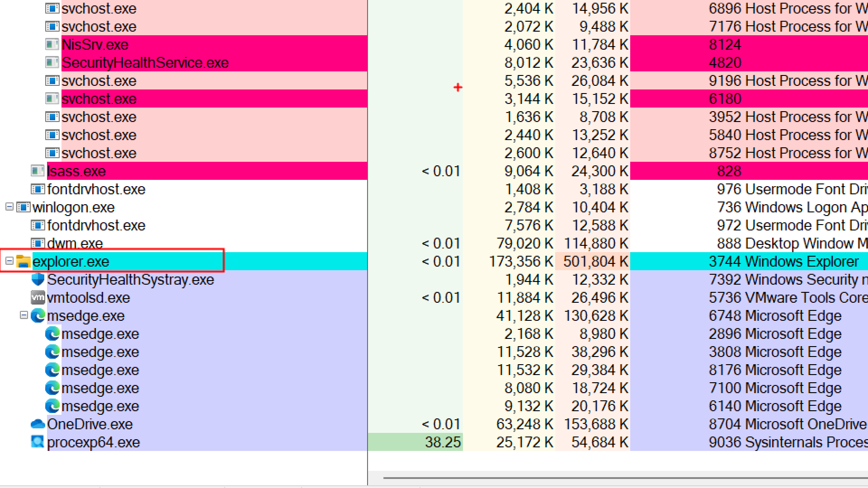The height and width of the screenshot is (488, 868).
Task: Click the dwm.exe process icon
Action: (x=38, y=243)
